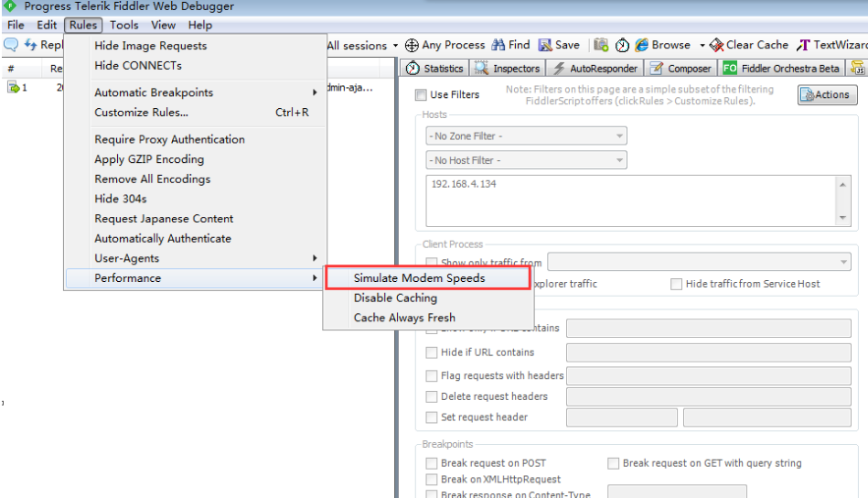Open the Help menu

tap(199, 25)
